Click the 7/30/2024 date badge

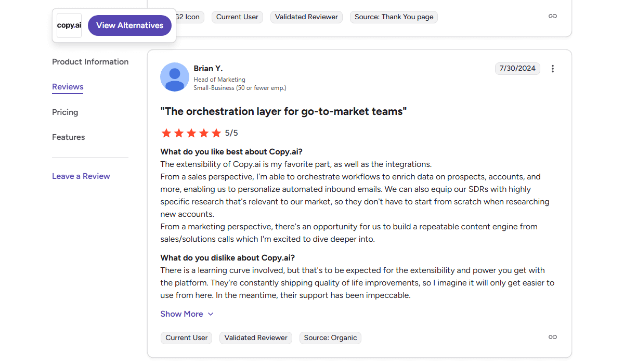517,69
